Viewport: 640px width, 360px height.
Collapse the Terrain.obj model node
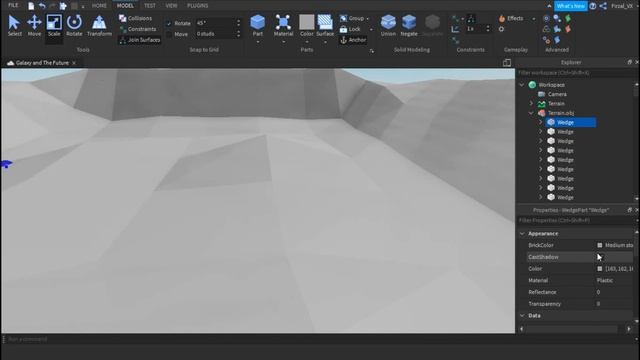click(x=531, y=113)
